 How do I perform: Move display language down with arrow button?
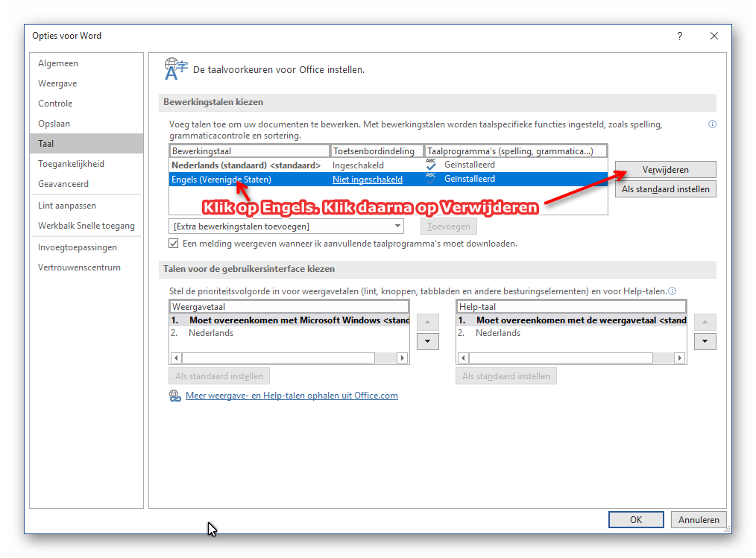(427, 341)
